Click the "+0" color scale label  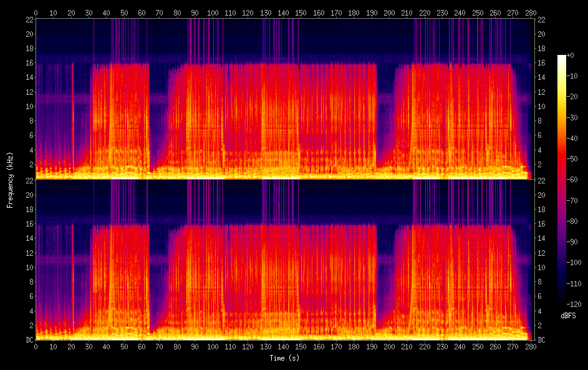[x=570, y=55]
